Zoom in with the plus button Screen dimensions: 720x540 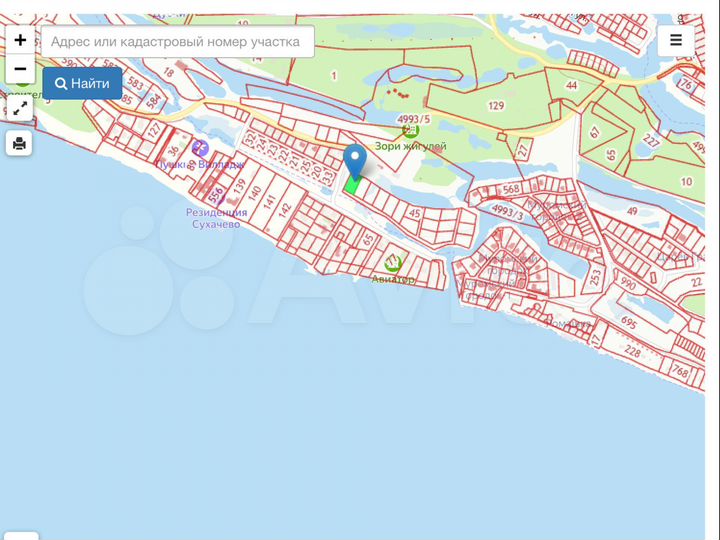pos(20,41)
